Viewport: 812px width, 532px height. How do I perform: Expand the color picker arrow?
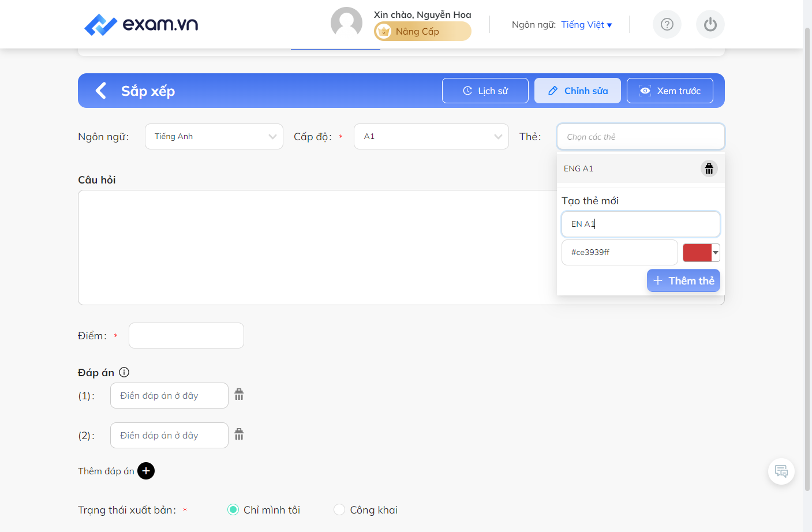[716, 252]
